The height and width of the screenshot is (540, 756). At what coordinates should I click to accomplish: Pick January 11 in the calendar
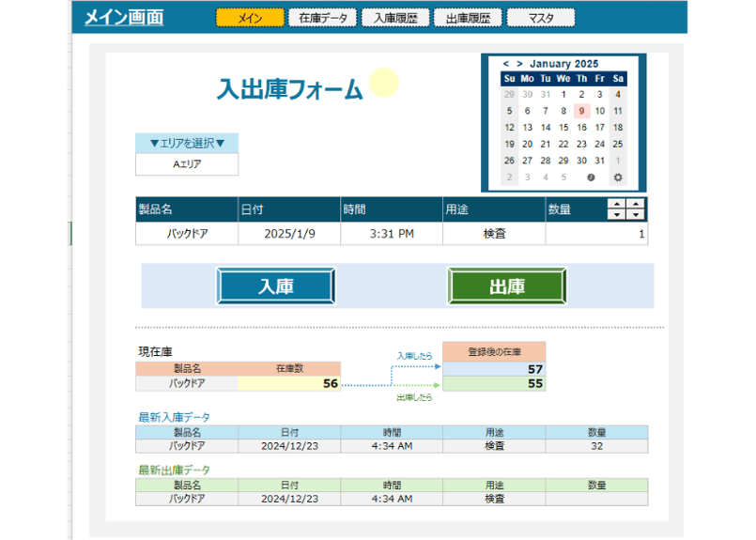(618, 111)
